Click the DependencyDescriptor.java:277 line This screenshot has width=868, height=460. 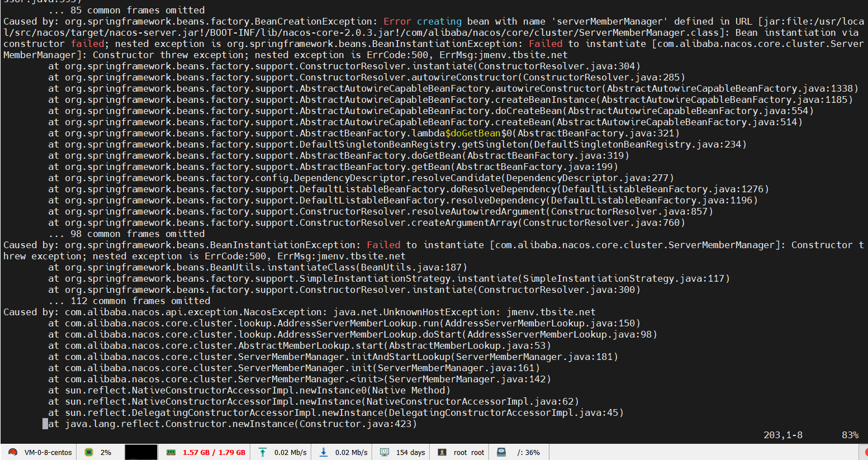click(361, 178)
